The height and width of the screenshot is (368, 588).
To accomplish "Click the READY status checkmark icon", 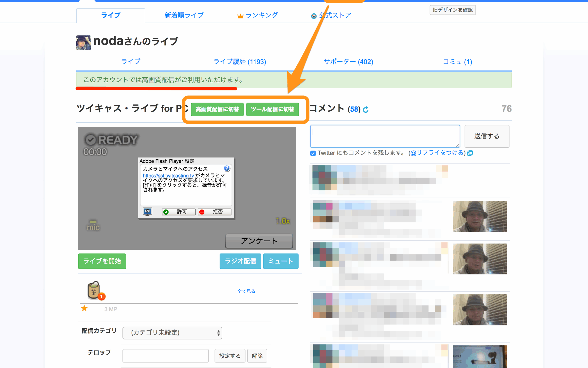I will pyautogui.click(x=91, y=140).
